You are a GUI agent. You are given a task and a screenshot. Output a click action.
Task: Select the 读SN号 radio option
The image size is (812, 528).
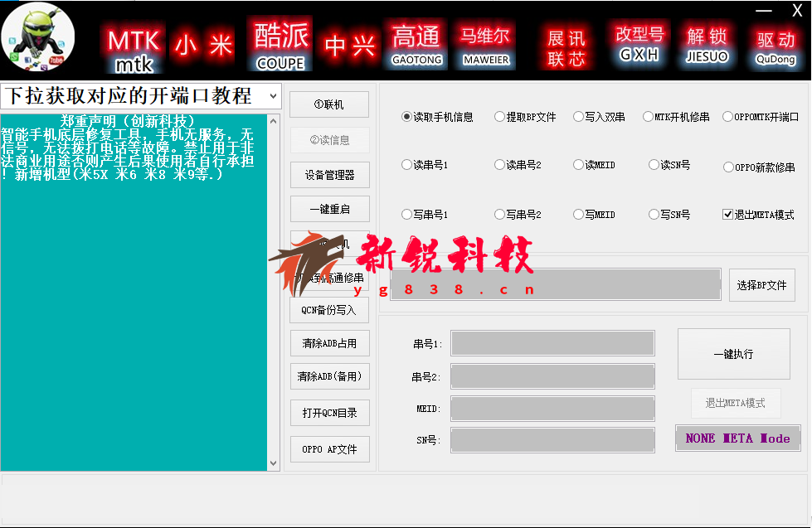(x=669, y=165)
